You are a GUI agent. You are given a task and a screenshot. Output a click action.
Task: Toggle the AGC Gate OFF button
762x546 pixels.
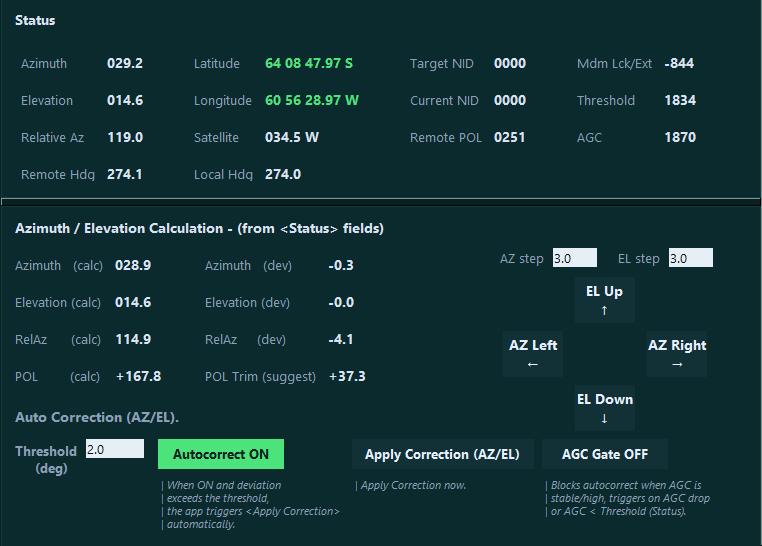pyautogui.click(x=605, y=454)
